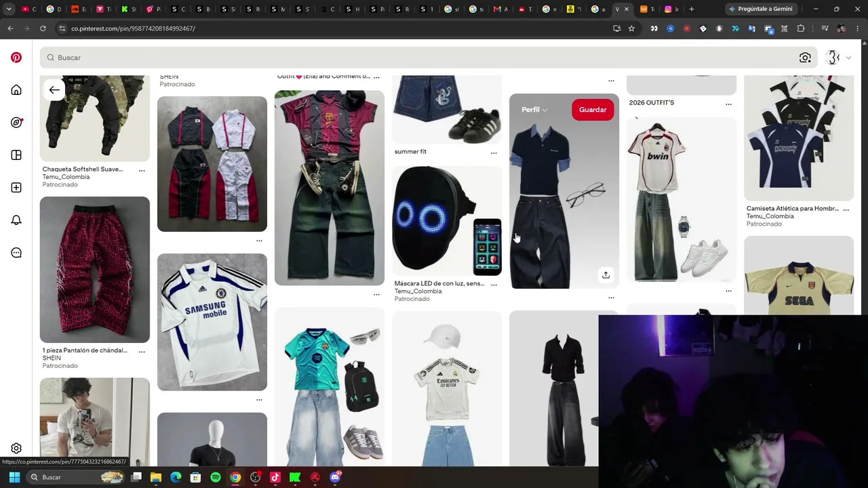The width and height of the screenshot is (868, 488).
Task: Open OBS Studio from the taskbar
Action: pos(256,477)
